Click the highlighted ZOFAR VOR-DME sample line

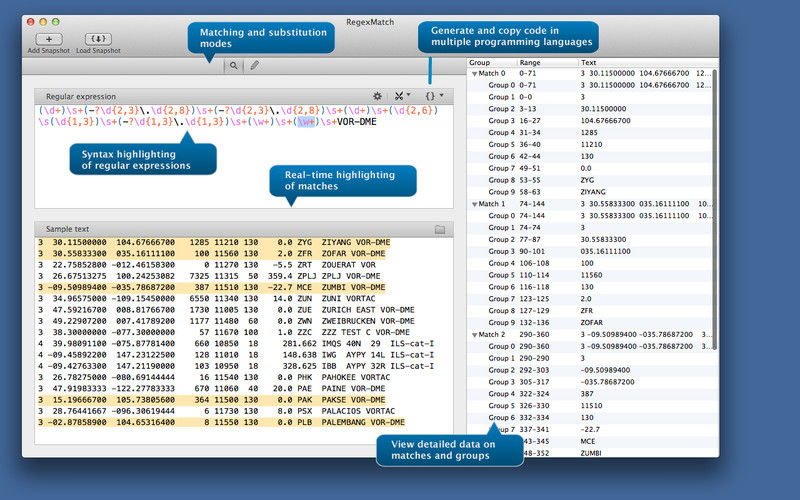[x=212, y=254]
